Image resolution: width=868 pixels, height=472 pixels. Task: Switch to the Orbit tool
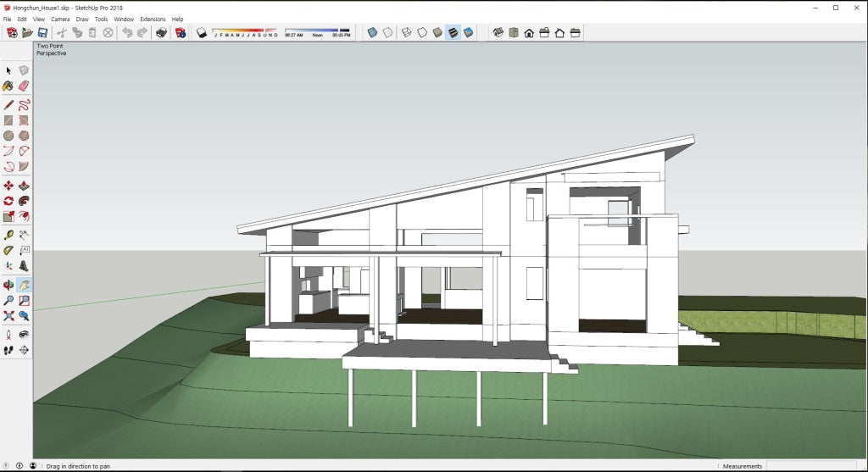[8, 285]
